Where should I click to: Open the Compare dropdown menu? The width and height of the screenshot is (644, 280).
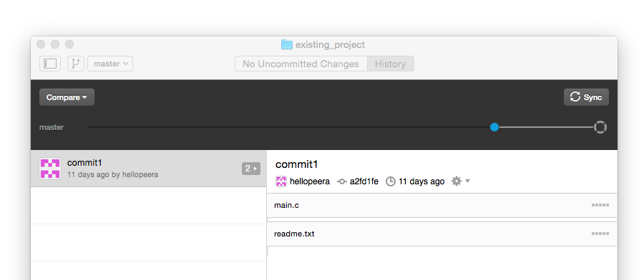(67, 97)
